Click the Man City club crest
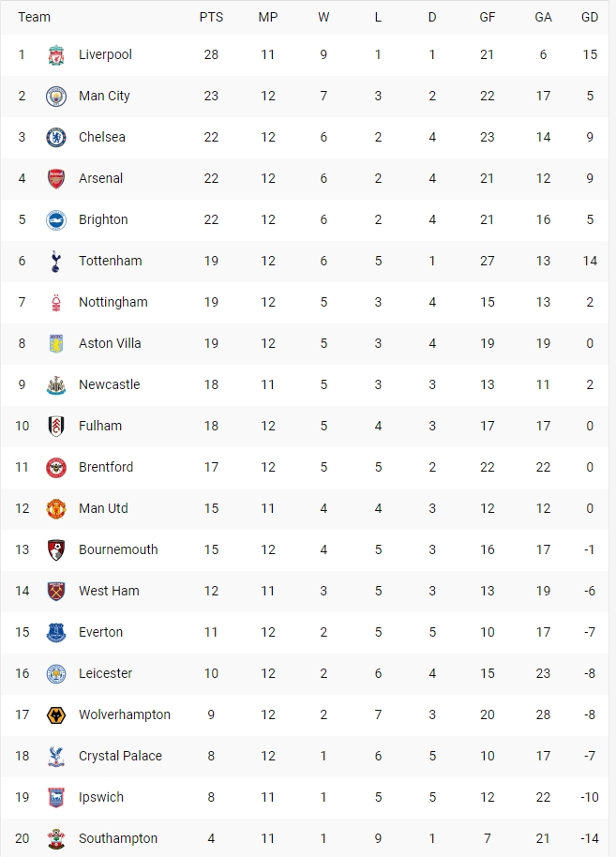The image size is (616, 857). click(55, 97)
